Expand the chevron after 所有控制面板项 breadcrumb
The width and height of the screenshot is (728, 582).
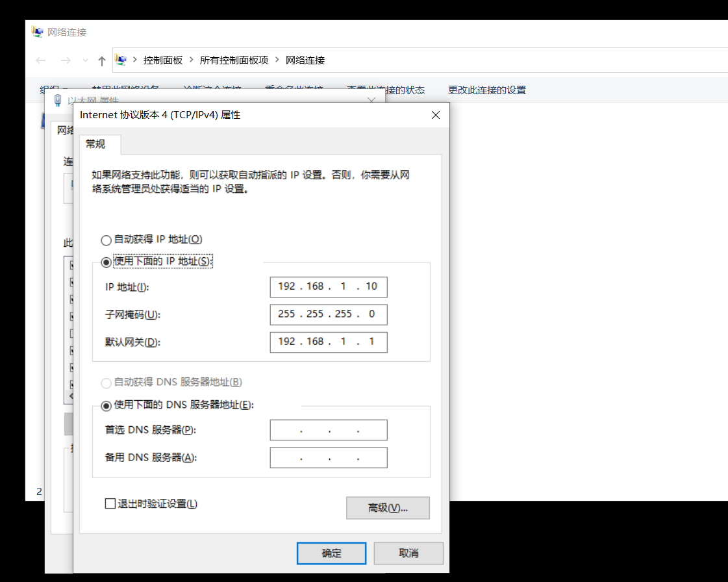tap(277, 60)
